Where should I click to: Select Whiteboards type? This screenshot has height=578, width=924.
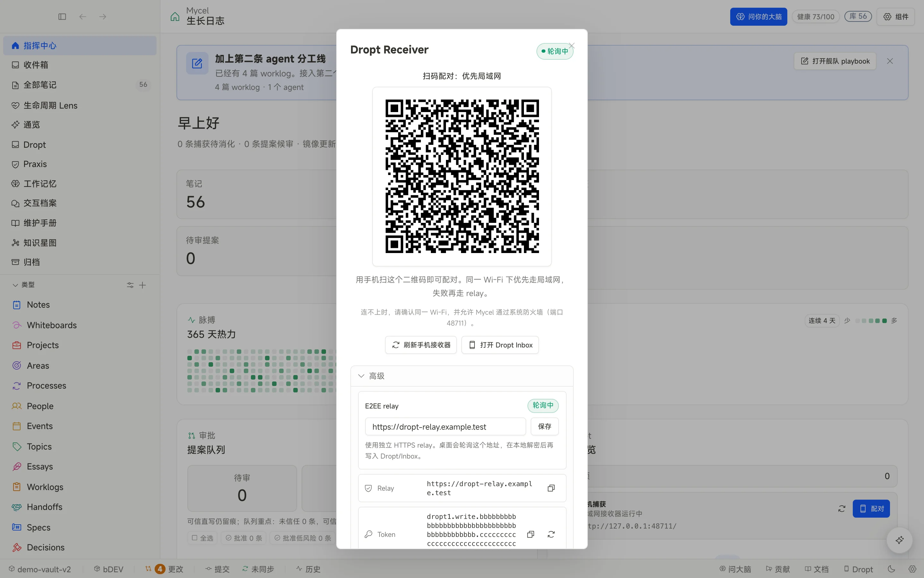point(80,325)
